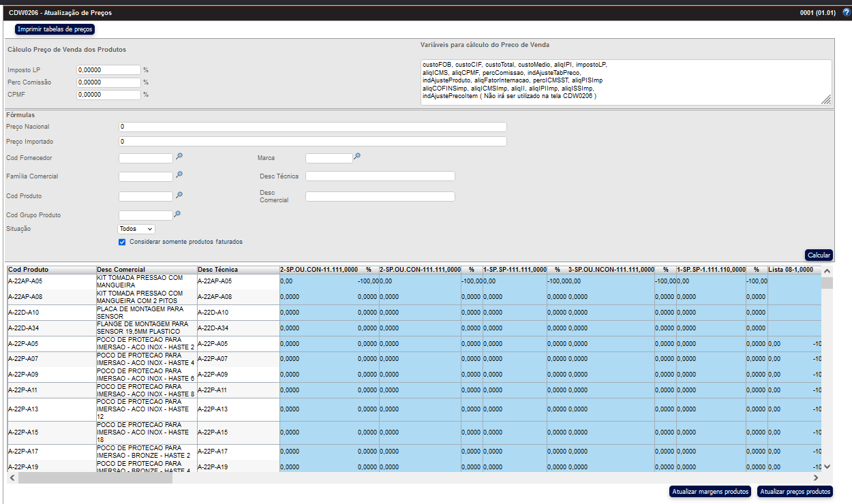Open Cod Grupo Produto lookup icon
This screenshot has height=504, width=852.
click(x=177, y=214)
